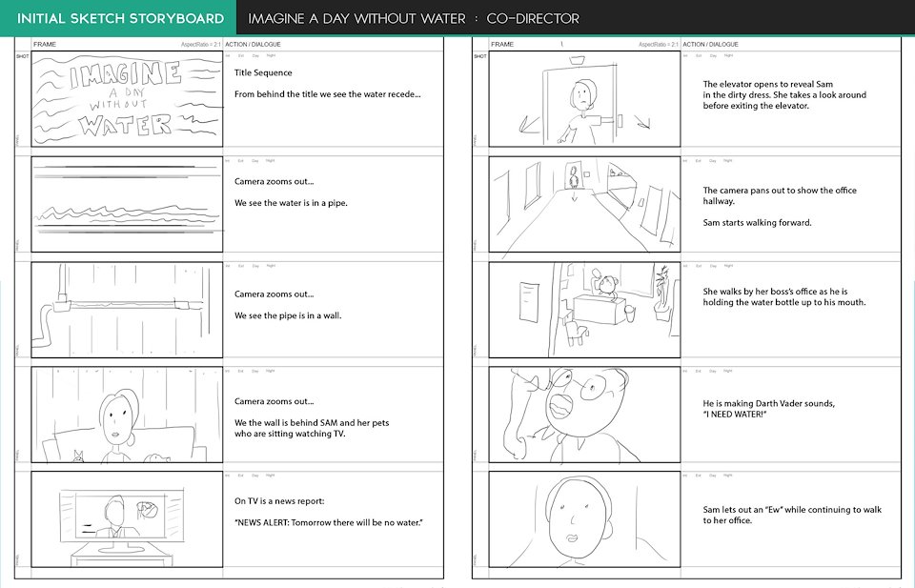
Task: Click the 'FRAME' column header on the left page
Action: 45,45
